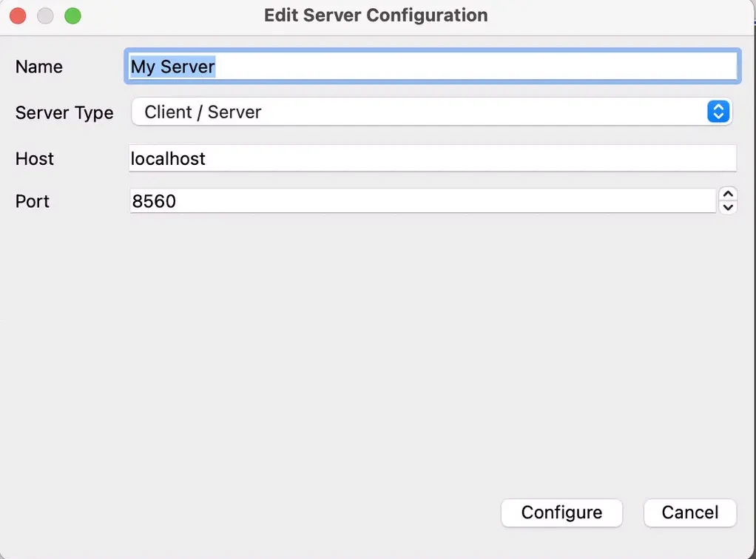Click the gray minimize window button
Viewport: 756px width, 559px height.
click(45, 16)
